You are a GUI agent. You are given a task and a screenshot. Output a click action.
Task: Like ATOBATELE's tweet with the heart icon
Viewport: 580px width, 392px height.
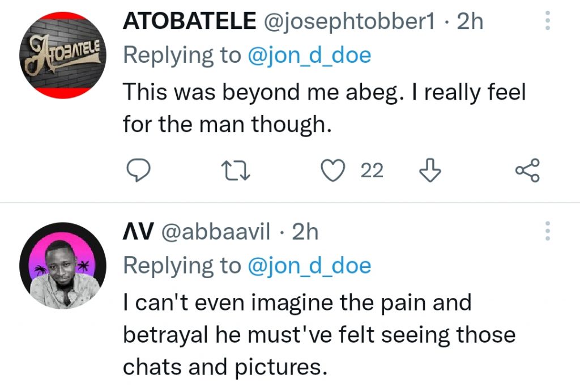click(x=333, y=171)
